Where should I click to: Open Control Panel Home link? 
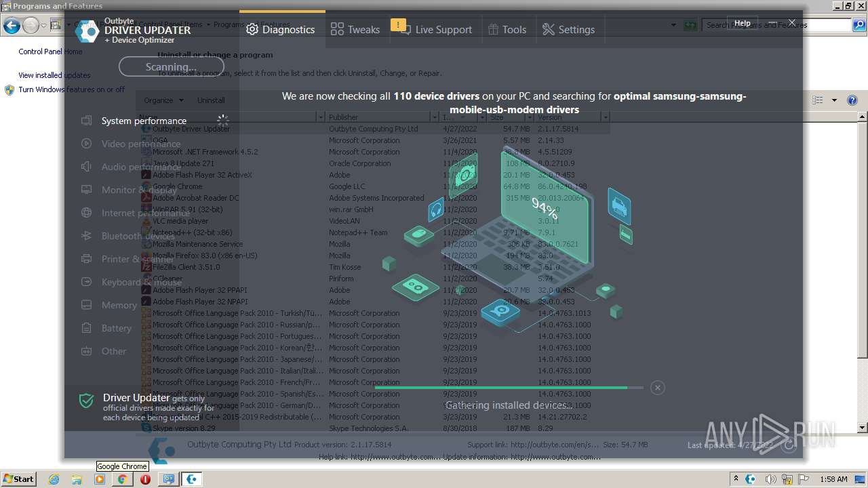[x=50, y=52]
